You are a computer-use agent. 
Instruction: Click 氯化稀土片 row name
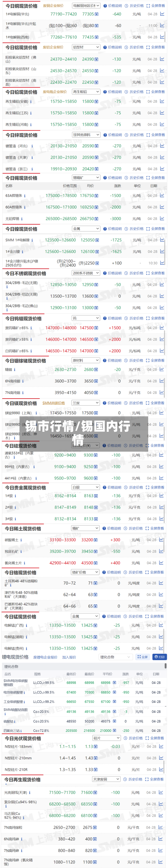click(x=13, y=563)
